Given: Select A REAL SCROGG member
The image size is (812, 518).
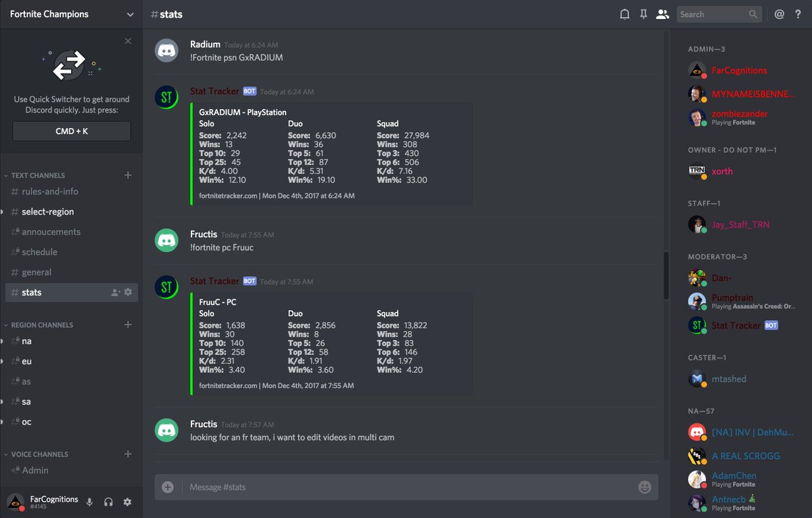Looking at the screenshot, I should [744, 456].
